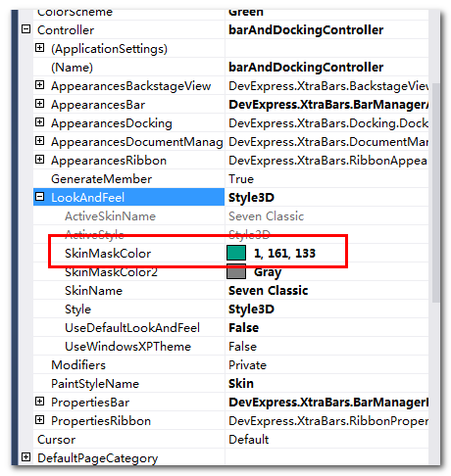Expand the PropertiesBar property

[39, 402]
